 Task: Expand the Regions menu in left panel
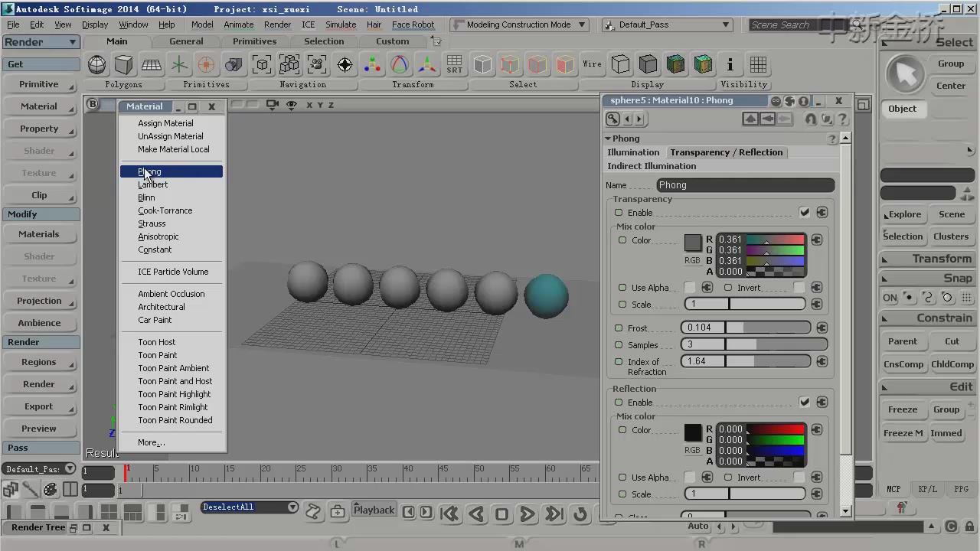pyautogui.click(x=39, y=362)
